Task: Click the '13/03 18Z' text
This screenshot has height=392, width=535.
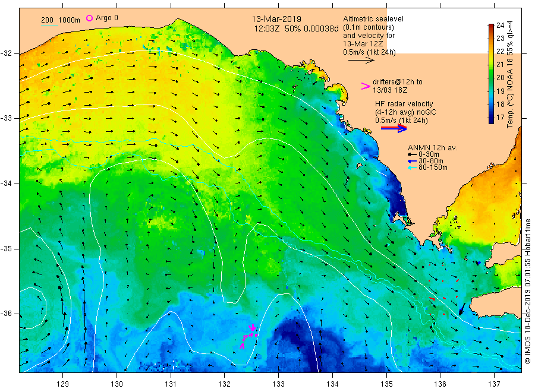Action: [x=390, y=90]
